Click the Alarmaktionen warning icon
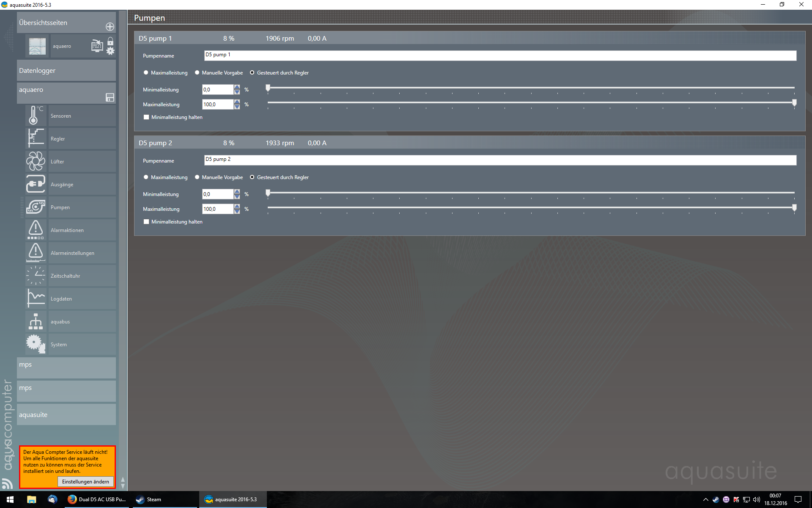Viewport: 812px width, 508px height. point(35,230)
